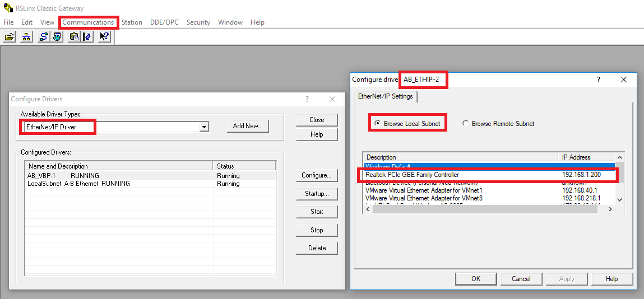Activate the context help arrow-question icon
The height and width of the screenshot is (299, 644).
click(104, 36)
